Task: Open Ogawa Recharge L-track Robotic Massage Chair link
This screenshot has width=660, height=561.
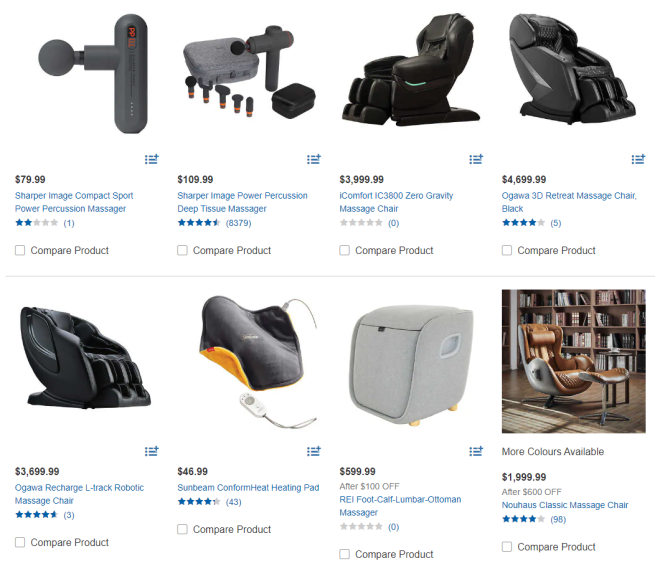Action: click(80, 494)
